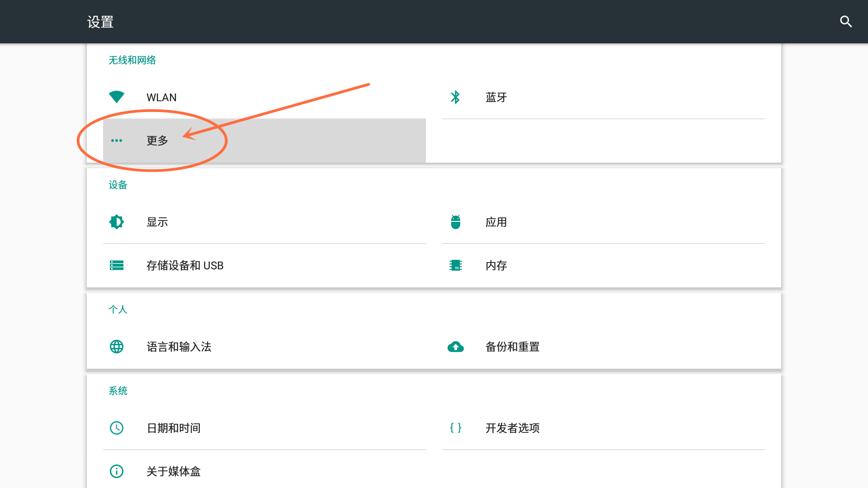Tap the three-dots icon beside 更多
The height and width of the screenshot is (488, 868).
pos(117,141)
